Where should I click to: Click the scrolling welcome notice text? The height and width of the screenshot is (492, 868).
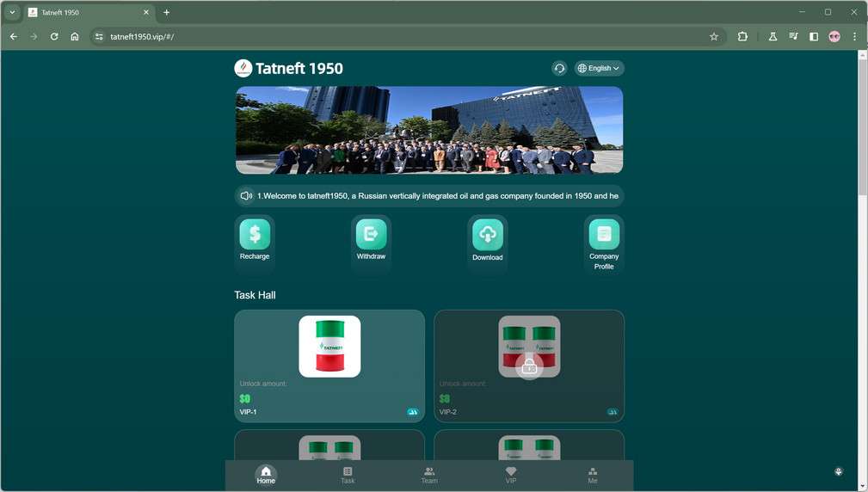[437, 196]
